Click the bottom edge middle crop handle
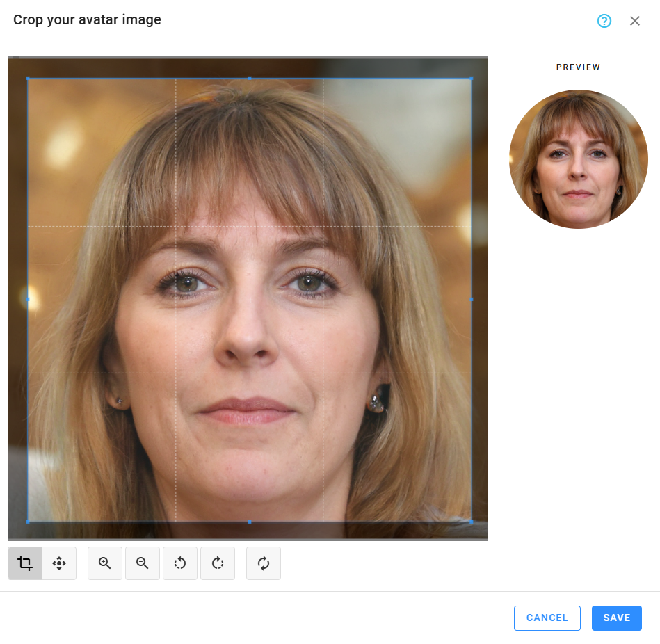This screenshot has height=644, width=660. tap(250, 521)
